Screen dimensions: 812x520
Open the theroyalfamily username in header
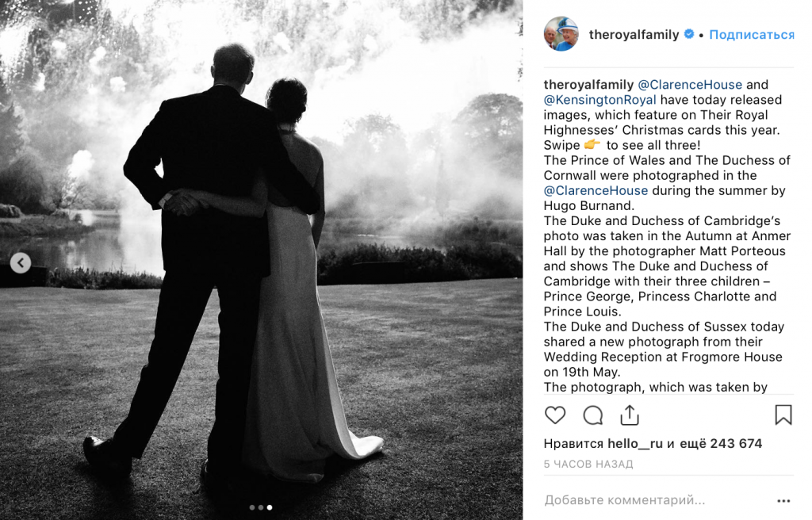click(x=634, y=35)
